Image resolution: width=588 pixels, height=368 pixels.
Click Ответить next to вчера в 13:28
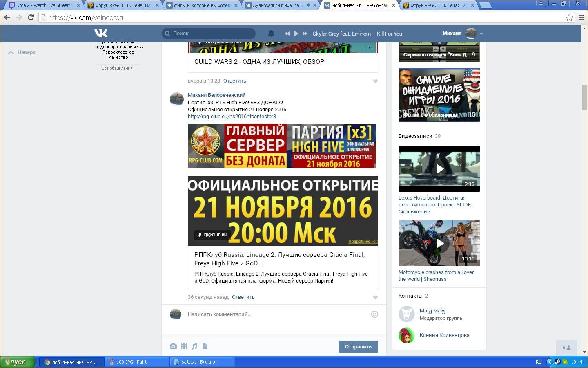pos(235,81)
